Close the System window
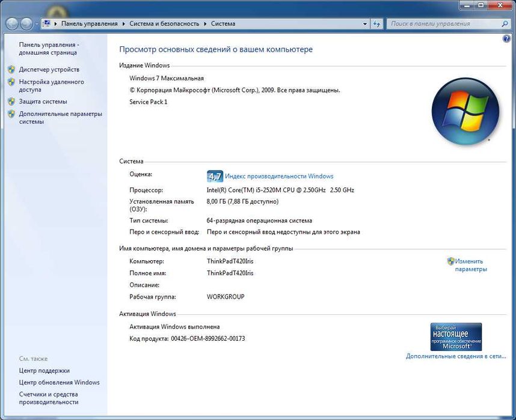Image resolution: width=516 pixels, height=420 pixels. [500, 5]
